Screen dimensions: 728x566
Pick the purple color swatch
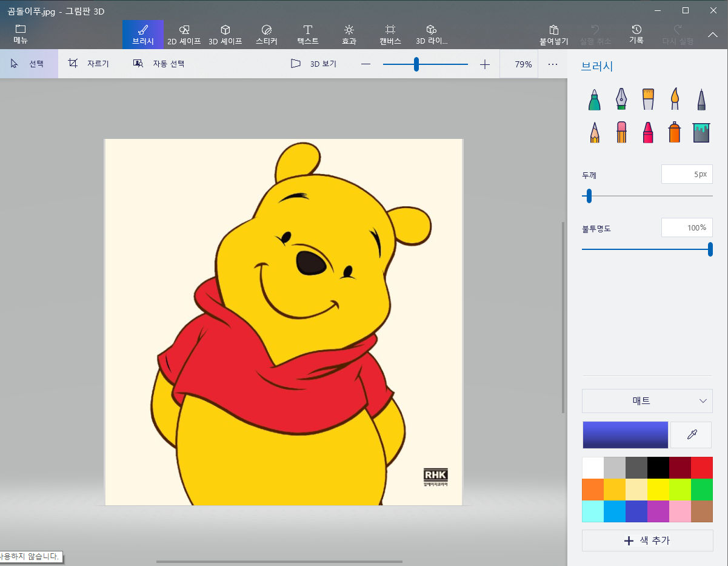click(x=658, y=512)
